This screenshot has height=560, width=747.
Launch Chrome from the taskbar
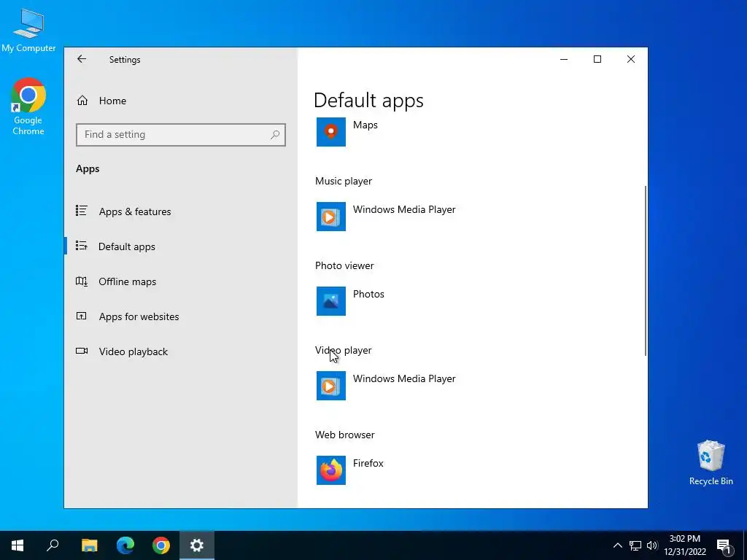coord(161,545)
